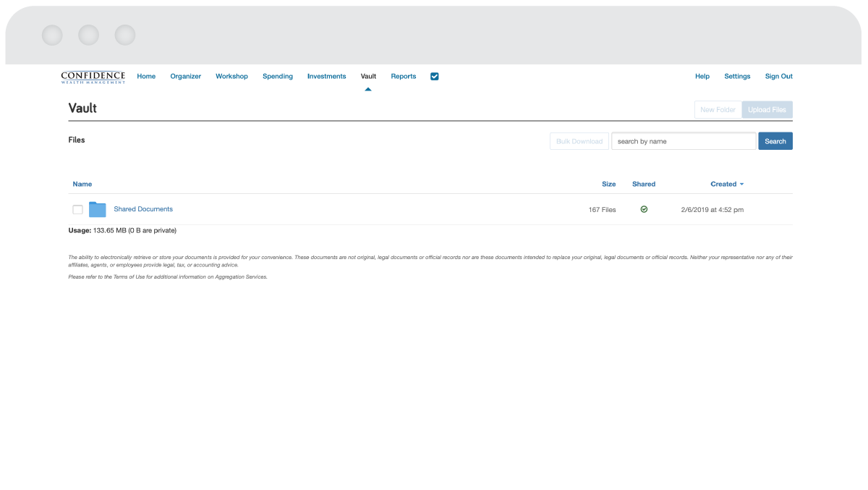This screenshot has width=868, height=490.
Task: Click Sign Out in top navigation
Action: [778, 76]
